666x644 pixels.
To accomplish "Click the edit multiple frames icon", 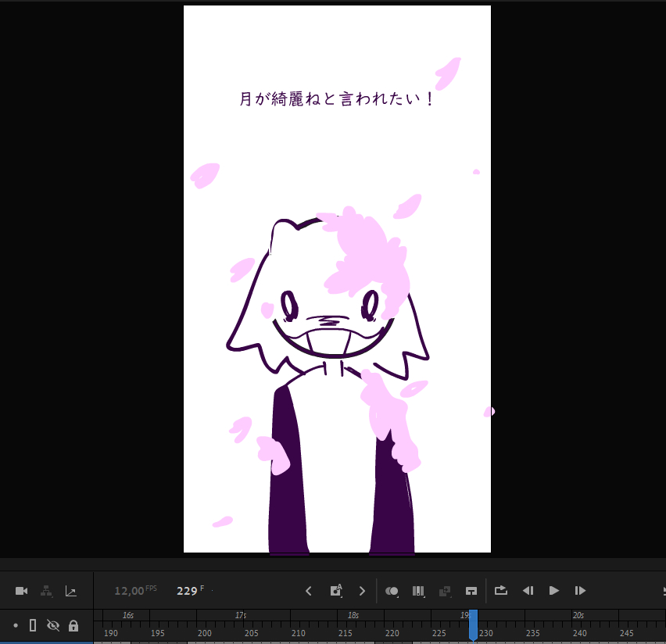I will point(418,591).
